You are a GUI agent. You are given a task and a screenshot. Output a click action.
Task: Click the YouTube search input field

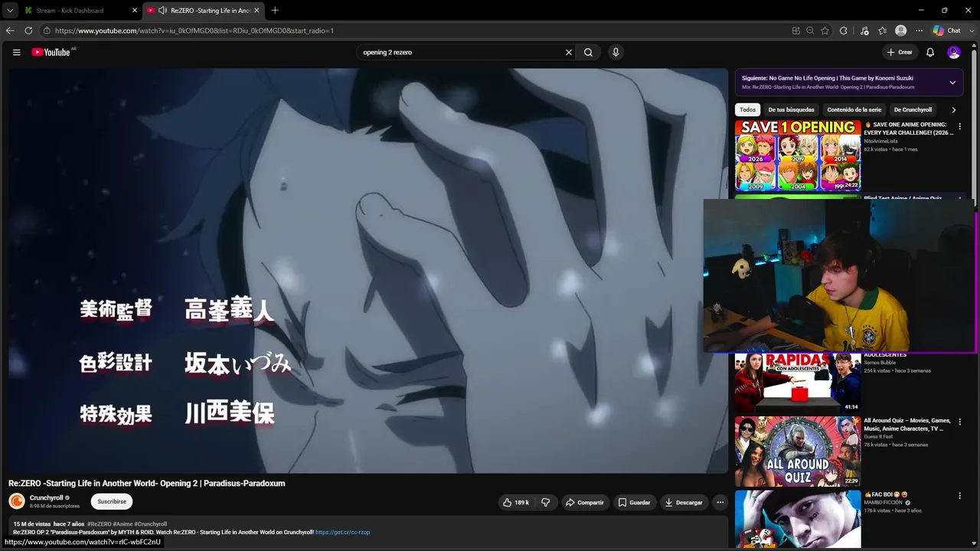point(461,52)
